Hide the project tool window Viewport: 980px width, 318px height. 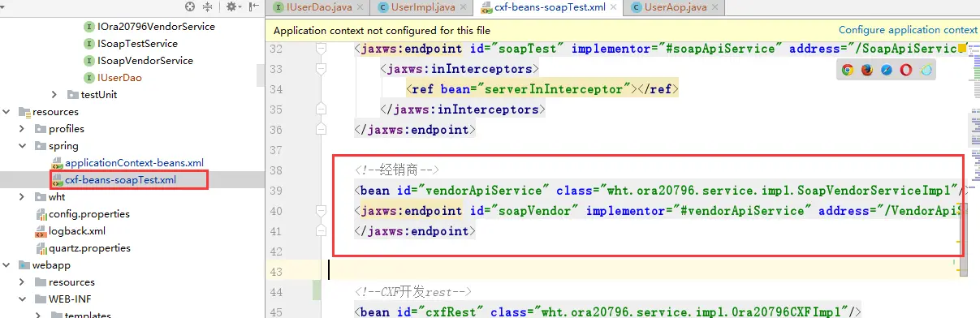(x=254, y=6)
